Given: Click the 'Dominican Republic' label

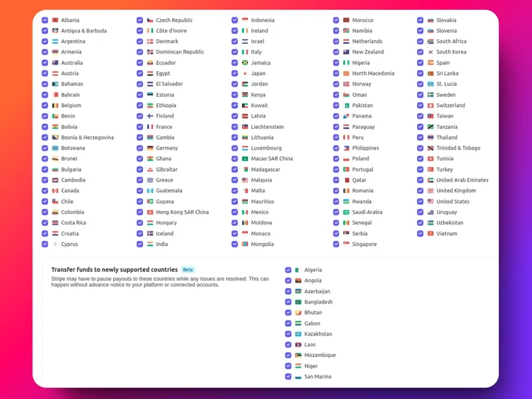Looking at the screenshot, I should tap(180, 52).
